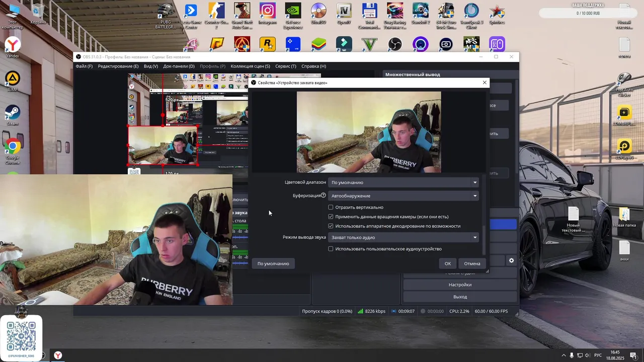Image resolution: width=644 pixels, height=362 pixels.
Task: Open Counter-Strike 2 desktop icon
Action: pyautogui.click(x=216, y=16)
